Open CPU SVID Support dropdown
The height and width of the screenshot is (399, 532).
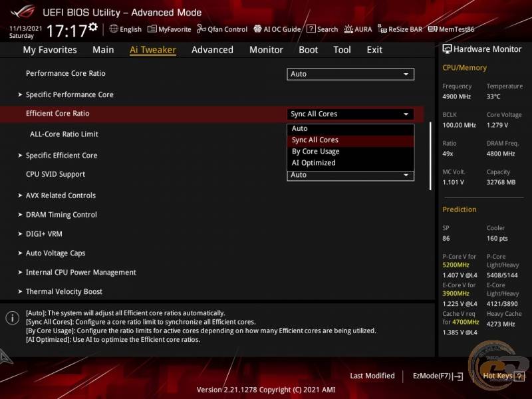click(x=350, y=176)
